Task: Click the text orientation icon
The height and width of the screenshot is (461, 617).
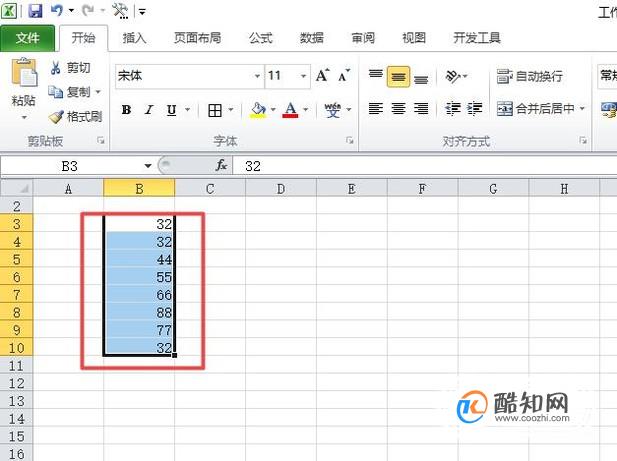Action: coord(453,76)
